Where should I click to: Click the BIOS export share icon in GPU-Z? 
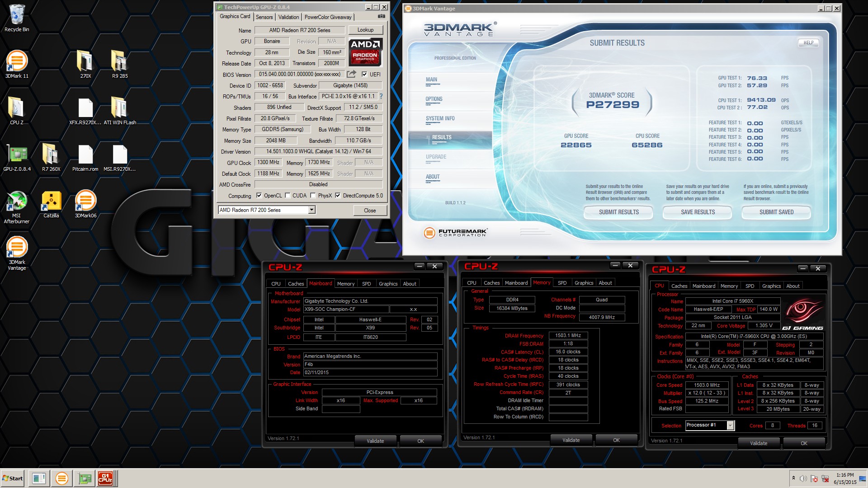pyautogui.click(x=351, y=74)
